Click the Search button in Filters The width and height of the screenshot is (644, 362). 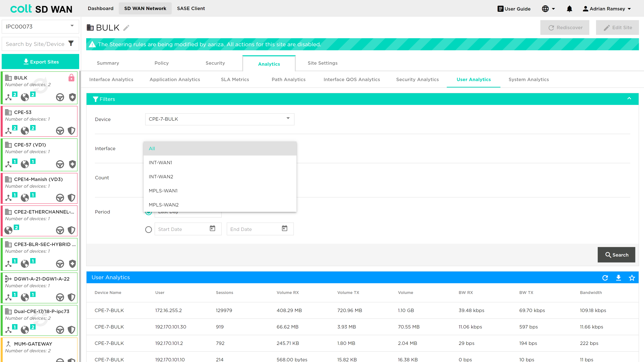point(616,255)
